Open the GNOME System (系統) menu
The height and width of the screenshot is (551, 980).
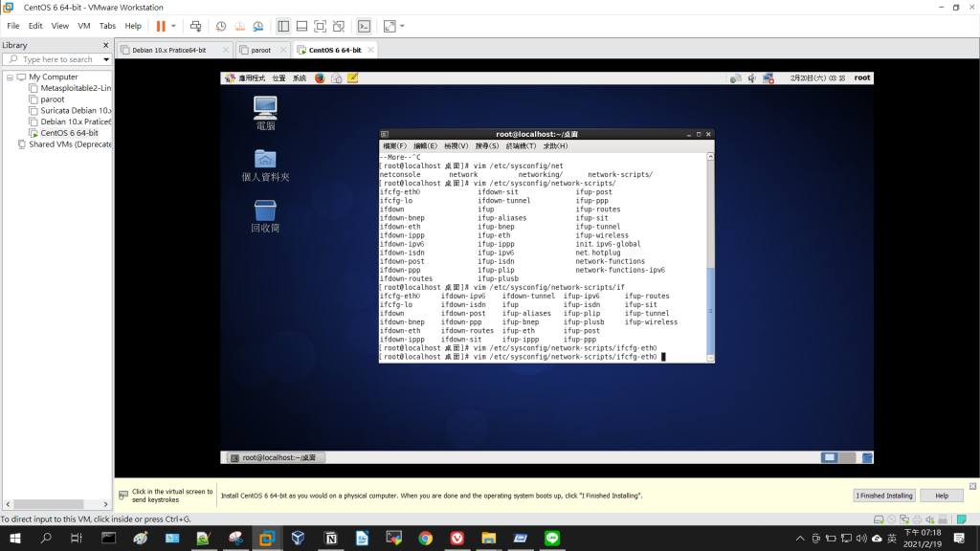point(300,78)
